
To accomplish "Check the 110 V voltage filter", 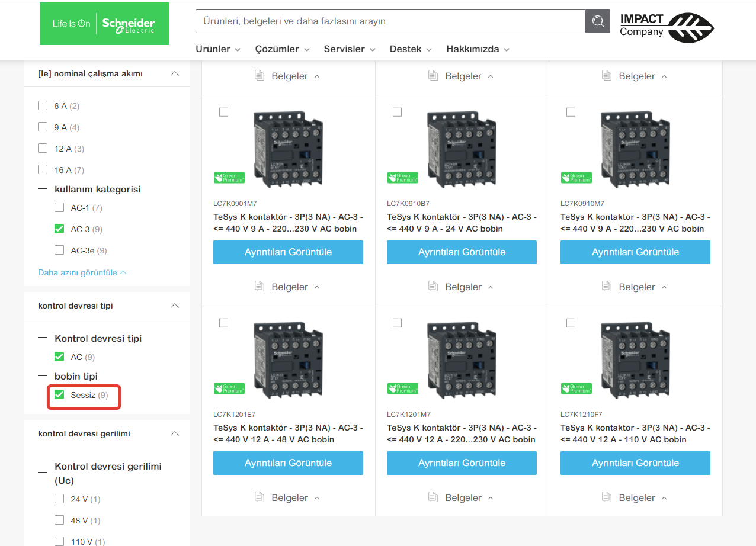I will (x=59, y=541).
